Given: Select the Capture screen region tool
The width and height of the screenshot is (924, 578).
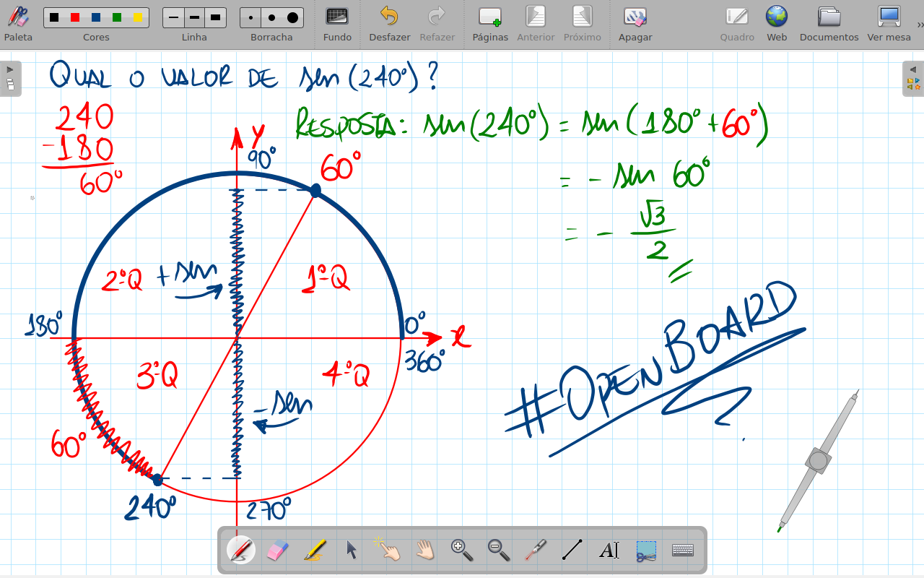Looking at the screenshot, I should pos(646,551).
